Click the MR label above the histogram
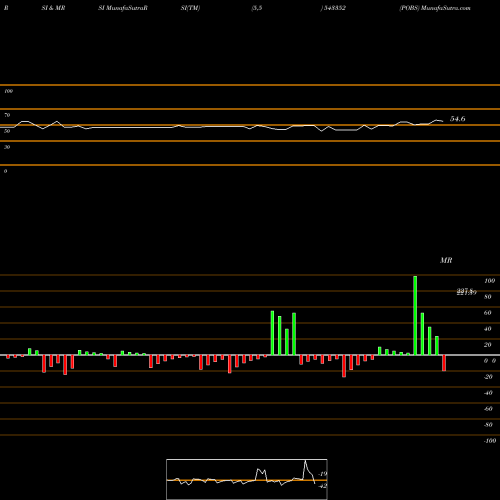The height and width of the screenshot is (500, 500). [446, 260]
